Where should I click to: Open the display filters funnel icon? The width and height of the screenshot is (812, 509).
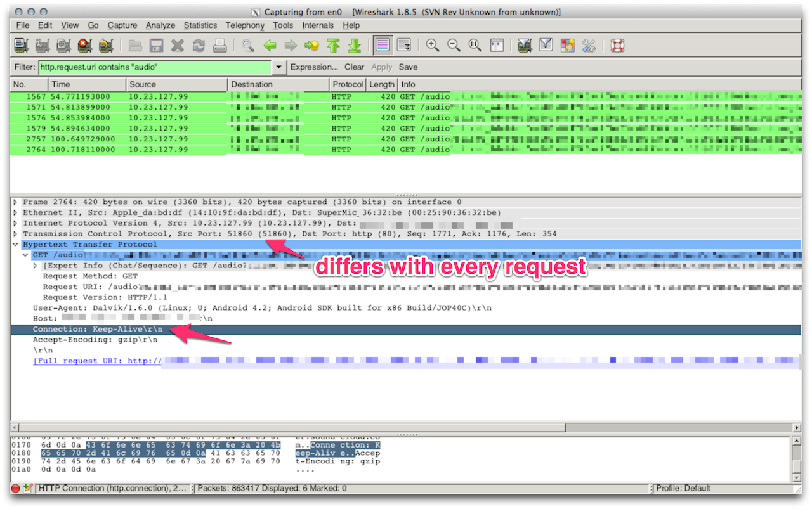pos(546,46)
